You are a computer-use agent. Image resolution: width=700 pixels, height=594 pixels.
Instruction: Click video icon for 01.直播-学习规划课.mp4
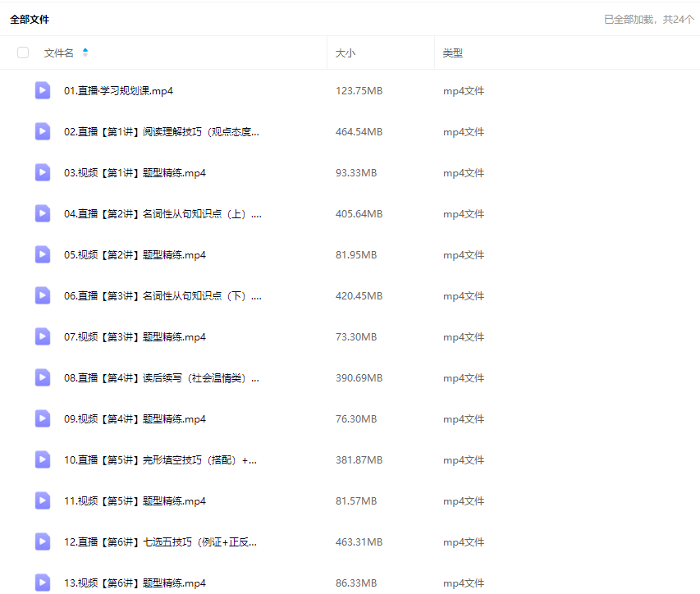tap(43, 91)
